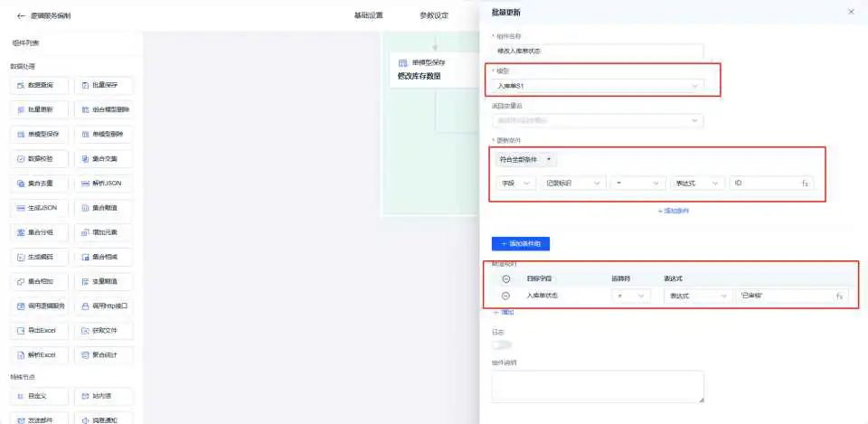
Task: Switch to the 参数设定 tab
Action: click(x=434, y=15)
